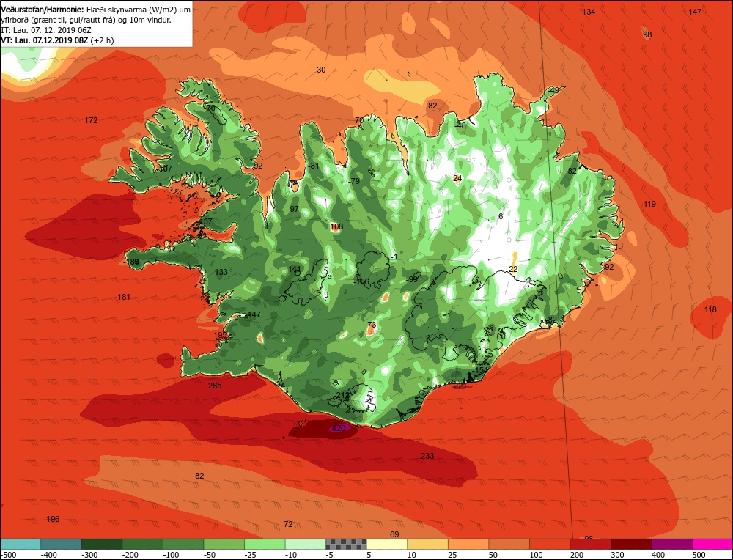733x560 pixels.
Task: Click the 196 flux value on the map
Action: pos(54,519)
